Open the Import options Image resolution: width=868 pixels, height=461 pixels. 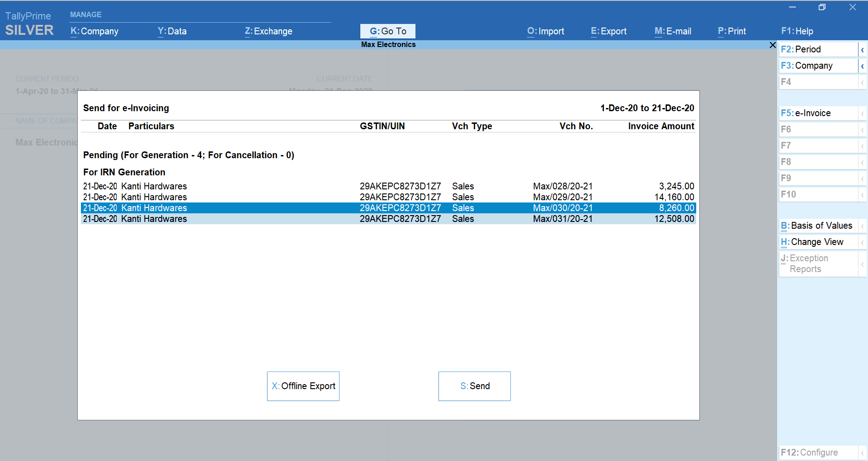click(x=545, y=31)
